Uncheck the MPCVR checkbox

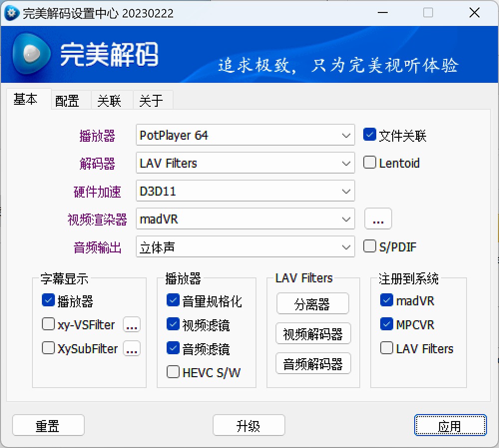(387, 324)
